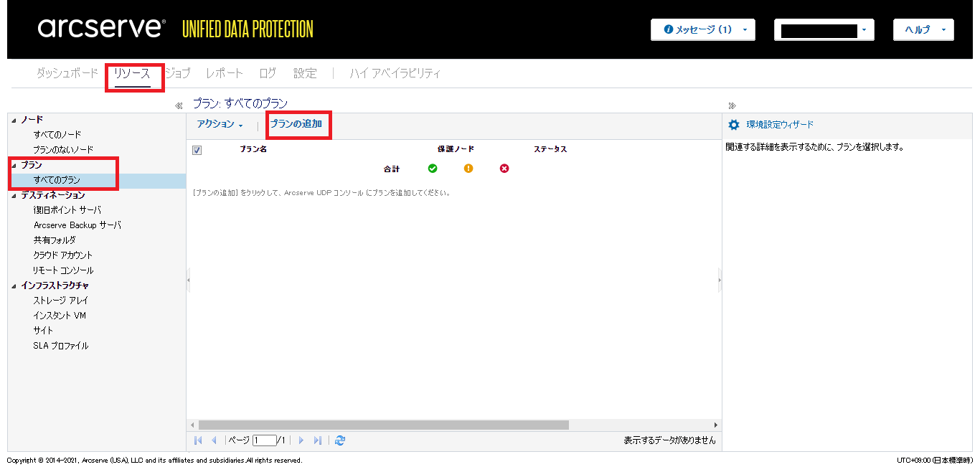The width and height of the screenshot is (980, 467).
Task: Collapse the ノード tree group
Action: [14, 119]
